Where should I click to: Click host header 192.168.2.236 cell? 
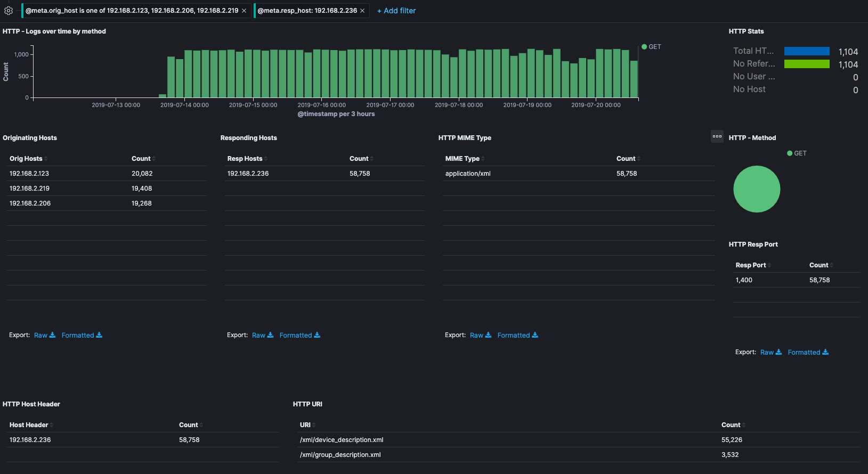30,440
